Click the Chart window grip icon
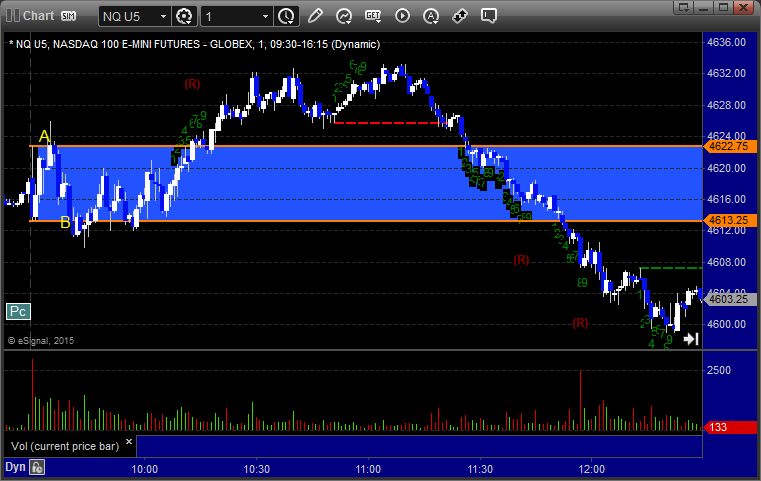Viewport: 761px width, 481px height. [13, 16]
